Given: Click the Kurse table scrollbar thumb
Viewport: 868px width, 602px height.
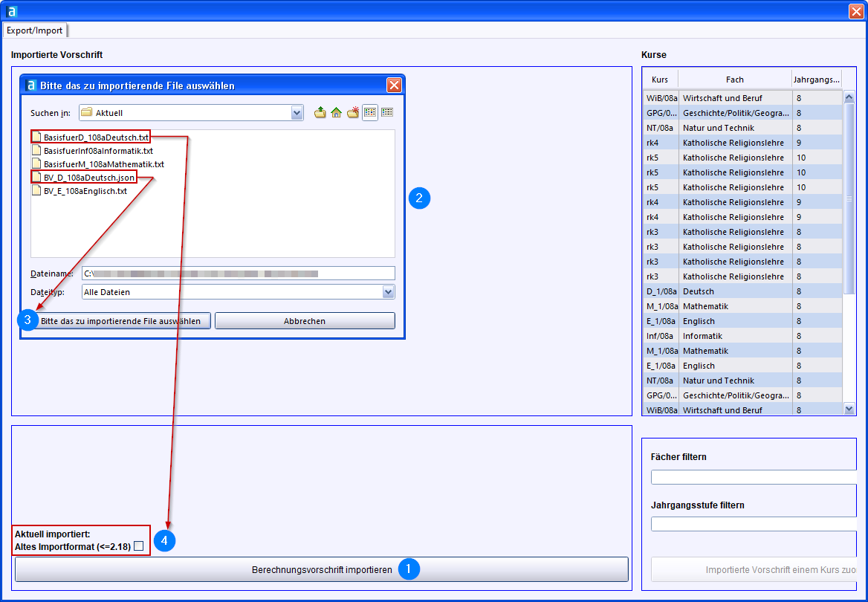Looking at the screenshot, I should [x=849, y=199].
